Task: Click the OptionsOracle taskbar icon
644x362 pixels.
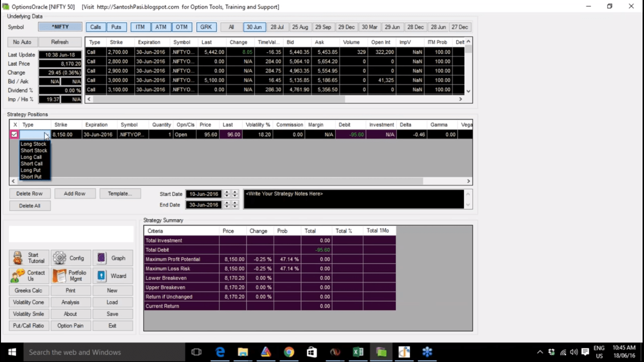Action: click(x=381, y=352)
